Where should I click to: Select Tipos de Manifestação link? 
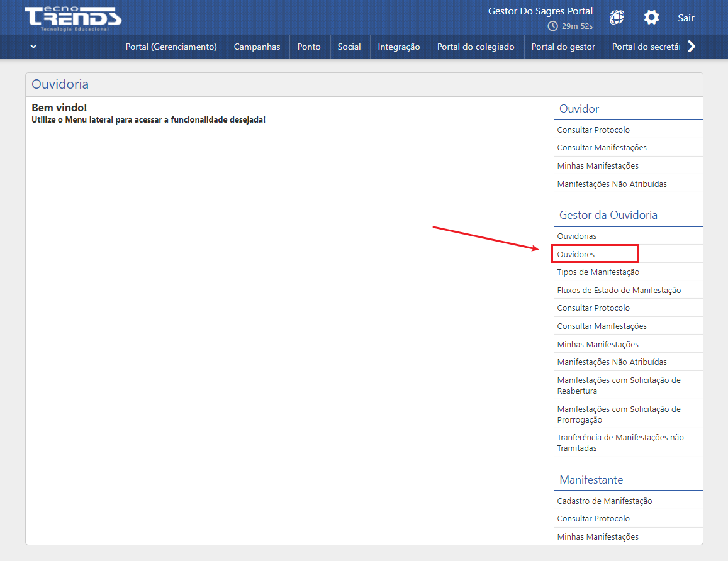point(598,272)
